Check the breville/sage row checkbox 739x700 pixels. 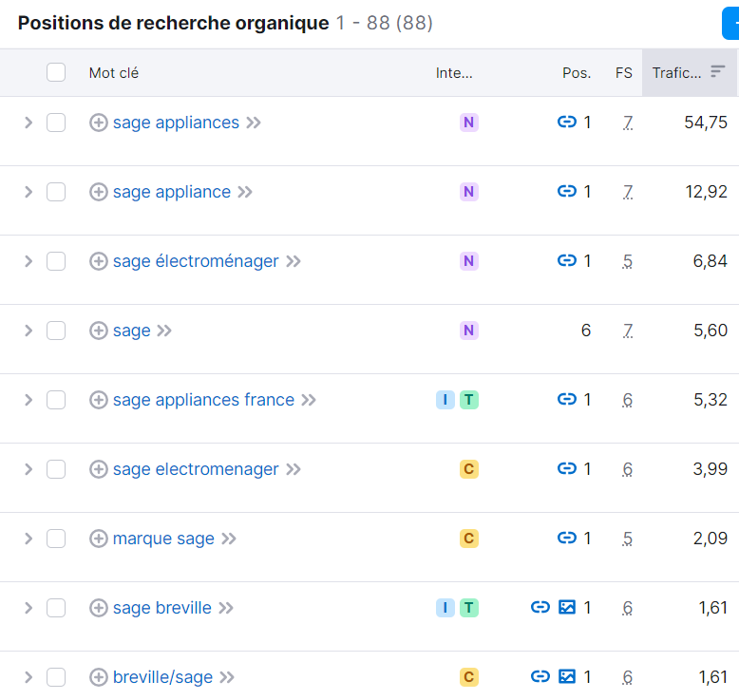(56, 677)
